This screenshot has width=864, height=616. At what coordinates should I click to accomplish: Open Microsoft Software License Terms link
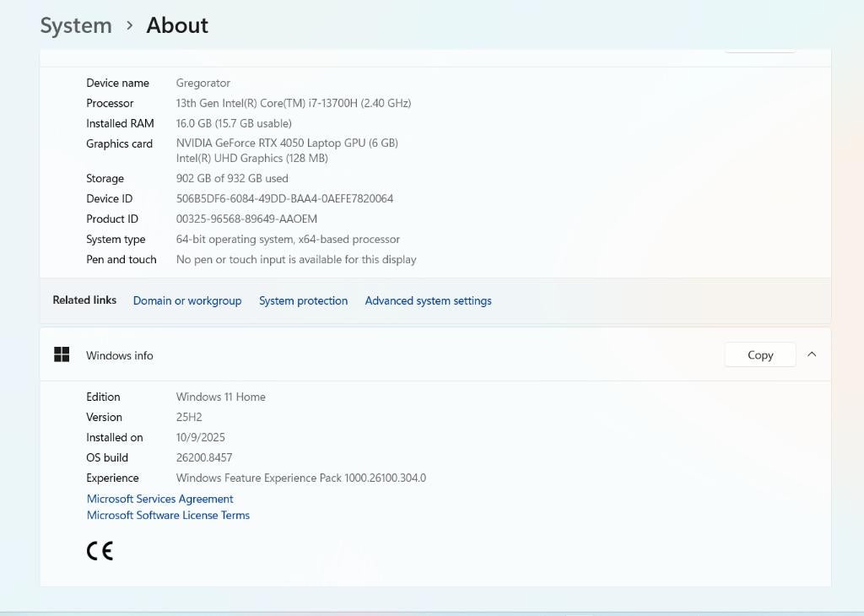[168, 516]
